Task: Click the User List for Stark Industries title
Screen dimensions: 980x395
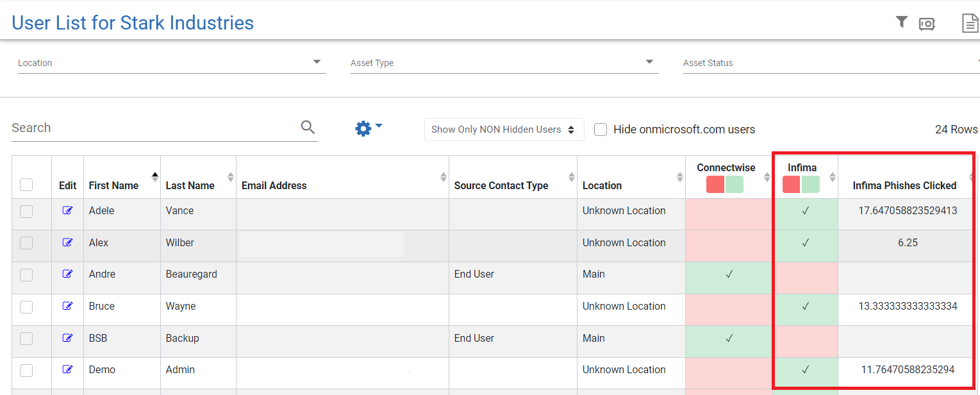Action: point(133,23)
